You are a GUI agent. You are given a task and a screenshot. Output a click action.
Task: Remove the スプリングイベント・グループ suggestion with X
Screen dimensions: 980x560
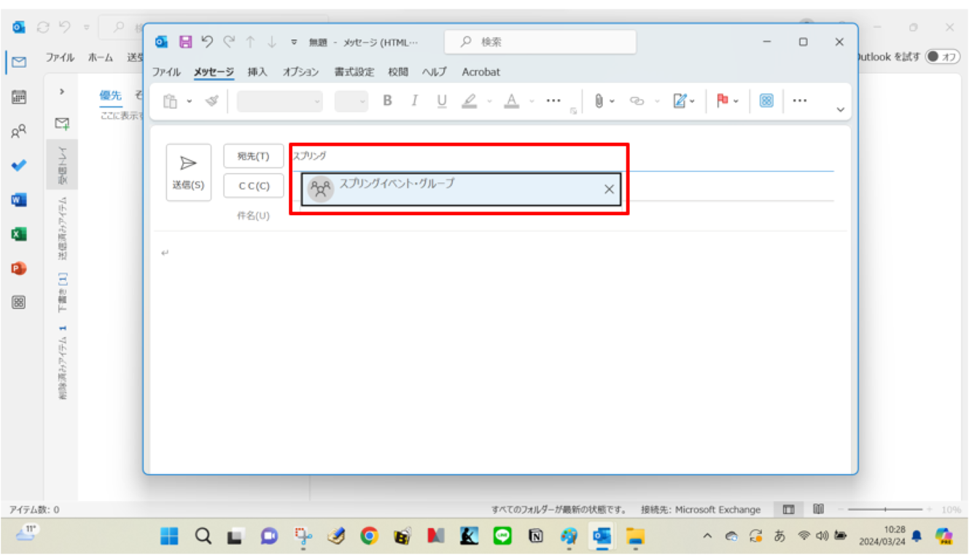[609, 190]
